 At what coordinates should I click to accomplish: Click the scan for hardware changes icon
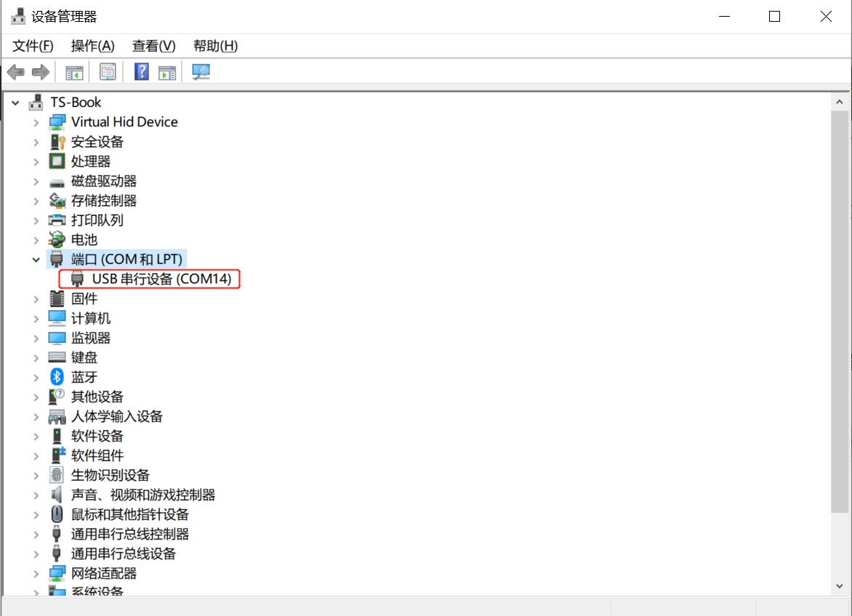[201, 73]
